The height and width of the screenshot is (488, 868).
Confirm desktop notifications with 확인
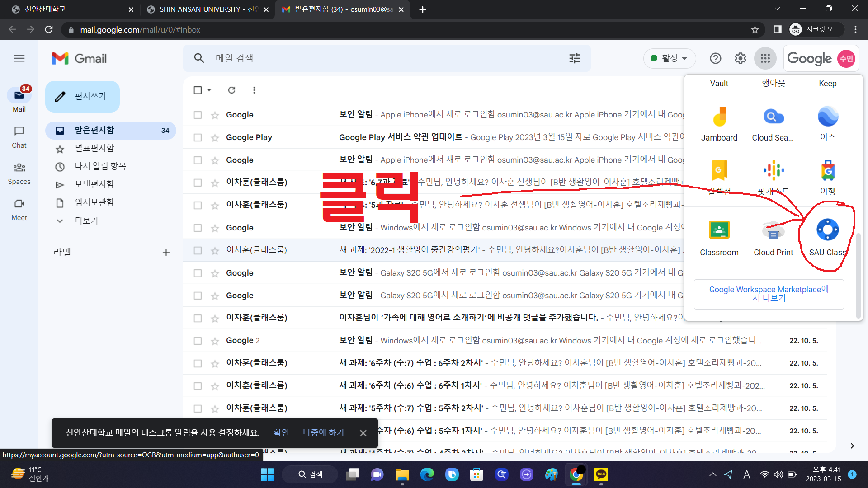click(281, 432)
